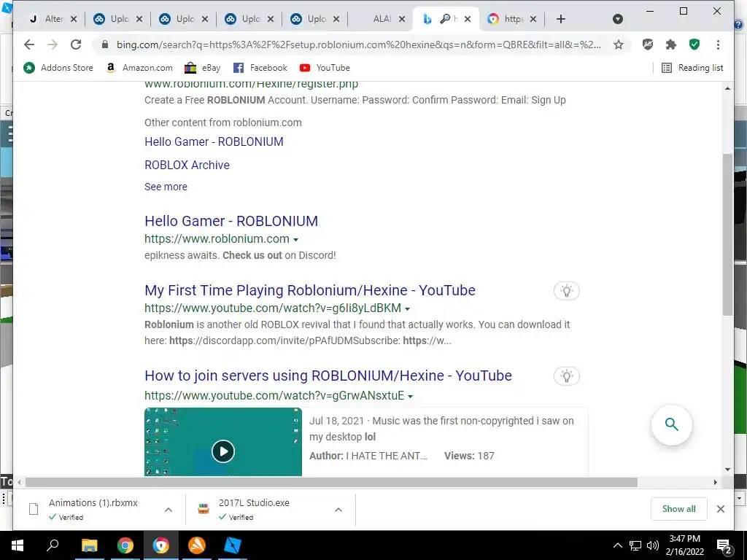Expand the www.roblonium.com URL dropdown arrow
The height and width of the screenshot is (560, 747).
[x=296, y=239]
